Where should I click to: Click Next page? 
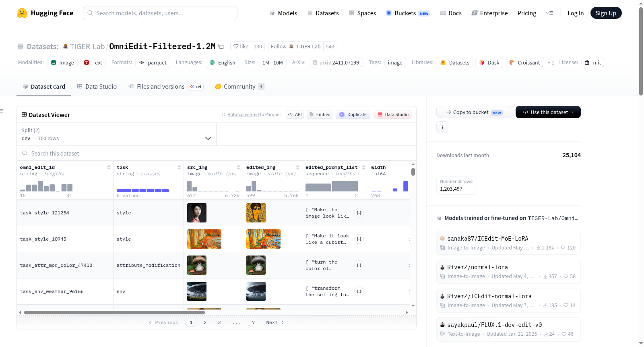click(275, 322)
